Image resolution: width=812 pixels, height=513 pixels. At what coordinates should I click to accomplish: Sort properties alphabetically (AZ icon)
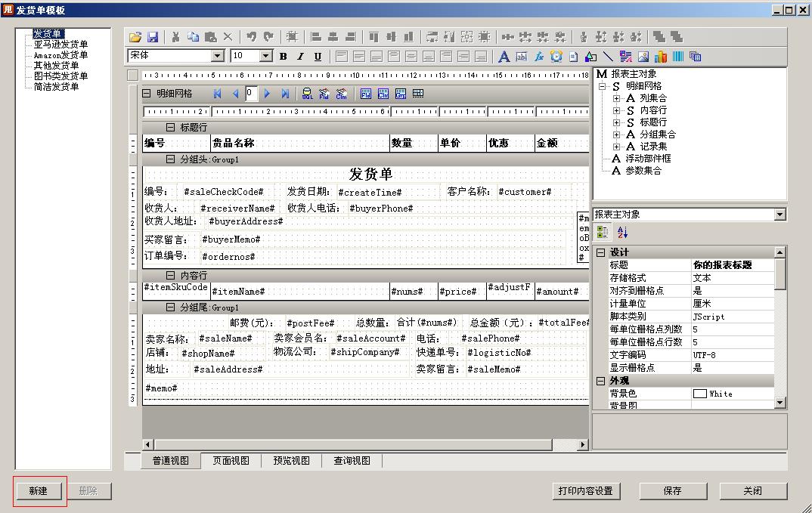pos(622,232)
